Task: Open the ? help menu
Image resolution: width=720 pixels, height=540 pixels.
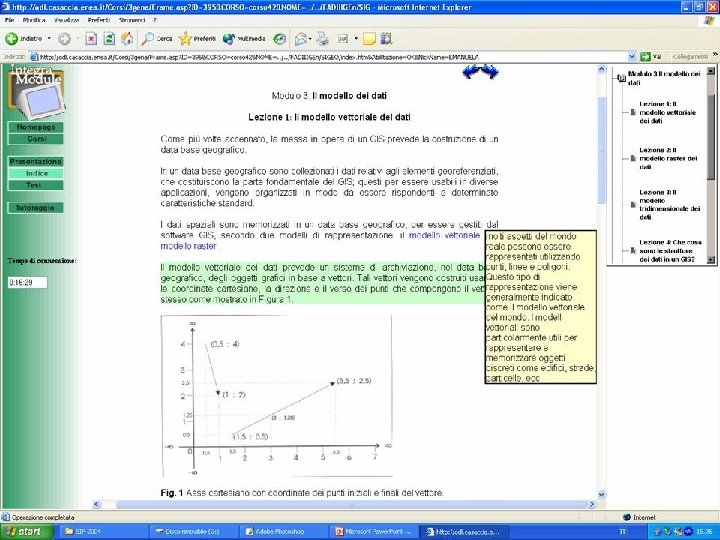Action: (155, 20)
